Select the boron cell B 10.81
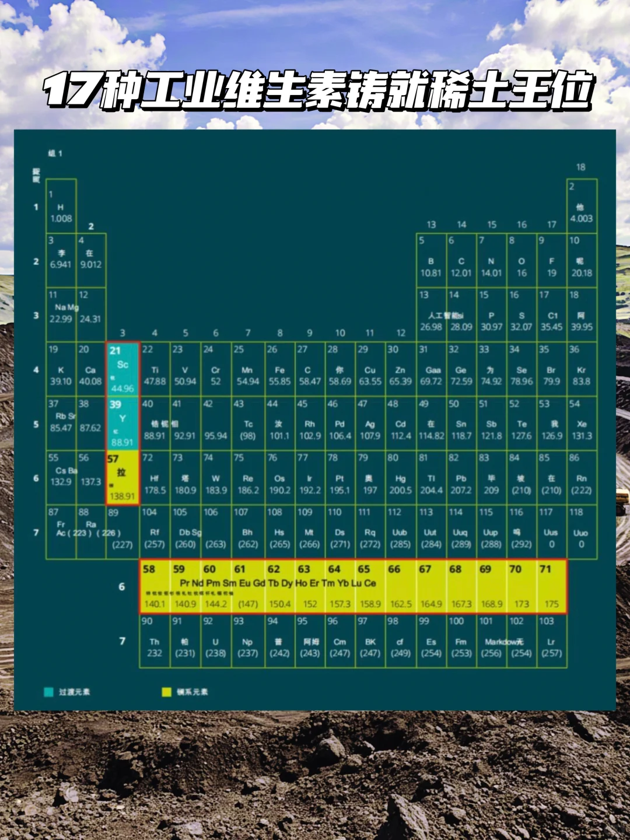This screenshot has width=630, height=840. click(x=431, y=260)
